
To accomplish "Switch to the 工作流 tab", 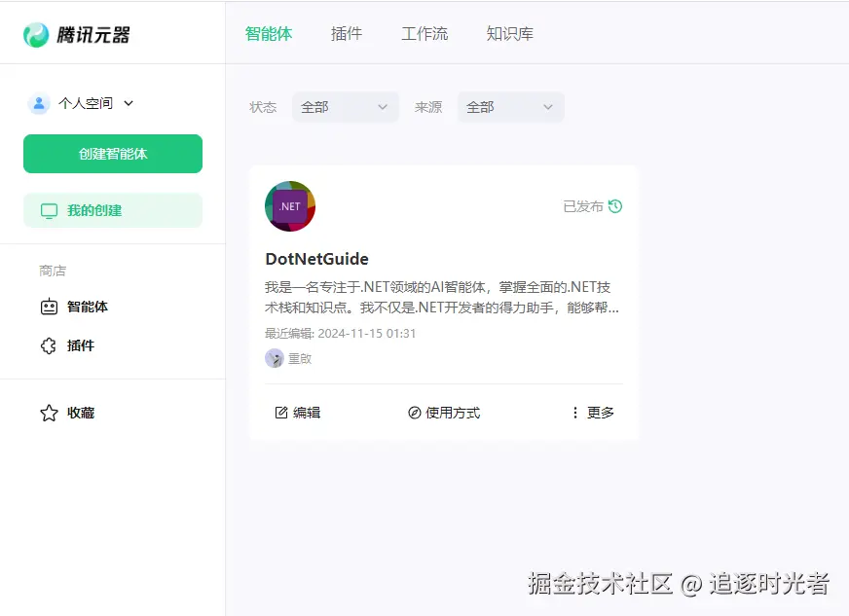I will tap(424, 33).
